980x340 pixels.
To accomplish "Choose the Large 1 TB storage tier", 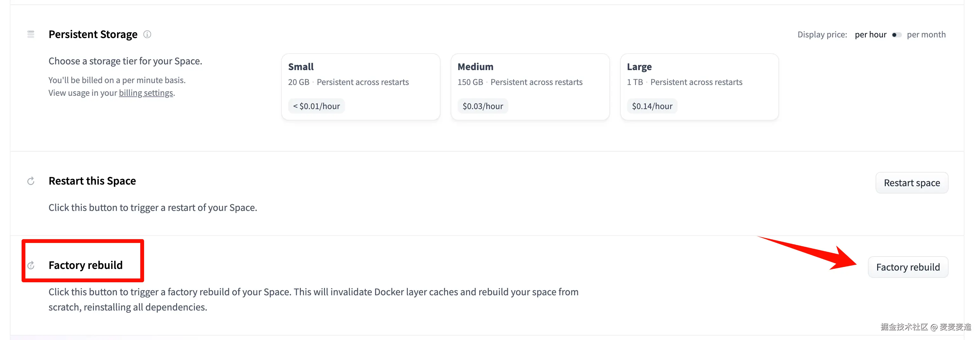I will click(x=699, y=87).
